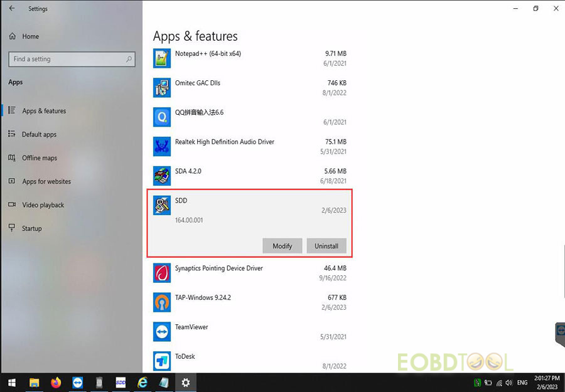This screenshot has height=392, width=565.
Task: Open Windows Start menu
Action: (x=11, y=383)
